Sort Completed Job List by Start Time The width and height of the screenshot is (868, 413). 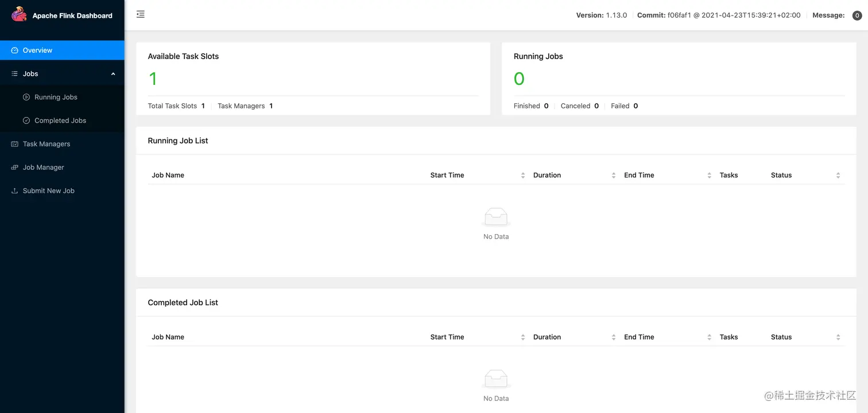(x=523, y=337)
